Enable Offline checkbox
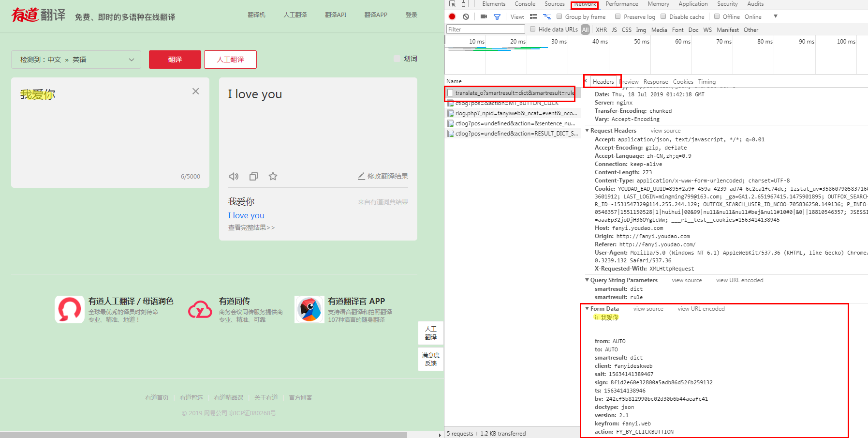Screen dimensions: 868x438 pyautogui.click(x=717, y=16)
